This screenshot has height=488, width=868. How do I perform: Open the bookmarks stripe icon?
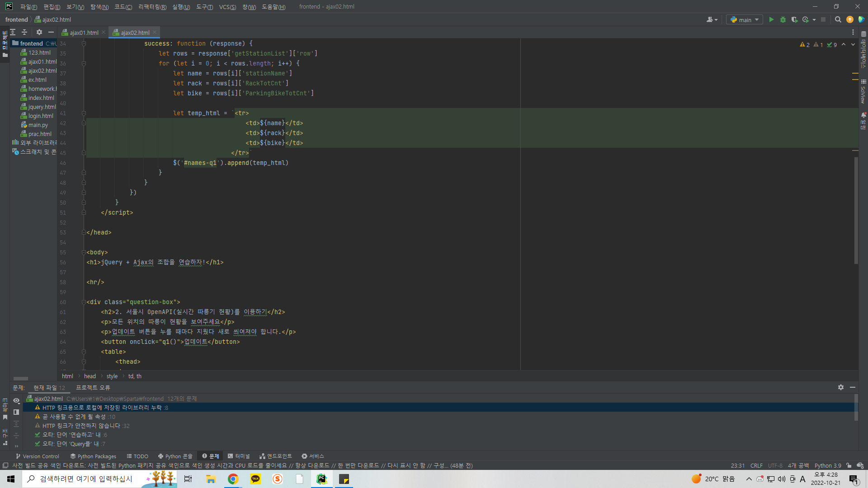(x=5, y=418)
